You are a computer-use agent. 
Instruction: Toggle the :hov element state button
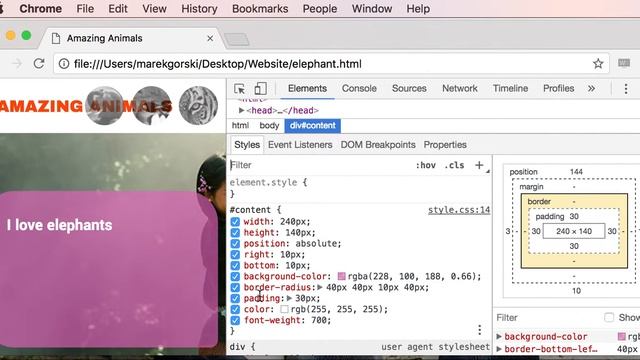click(425, 165)
